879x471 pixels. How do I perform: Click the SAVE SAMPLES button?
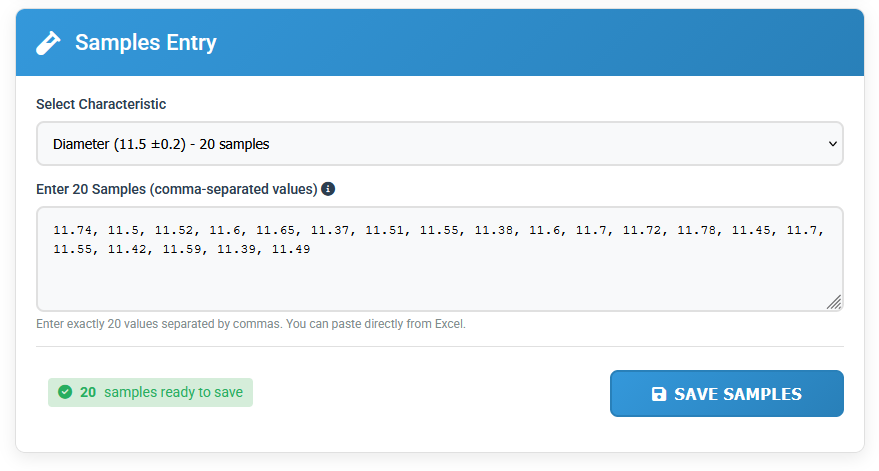point(726,393)
